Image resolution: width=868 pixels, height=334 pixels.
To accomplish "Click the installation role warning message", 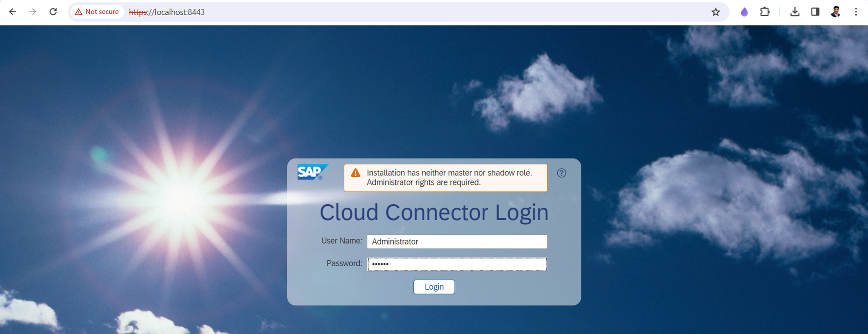I will point(449,178).
